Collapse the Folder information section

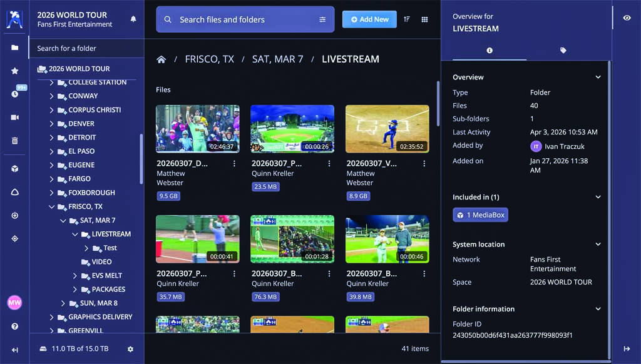coord(598,309)
